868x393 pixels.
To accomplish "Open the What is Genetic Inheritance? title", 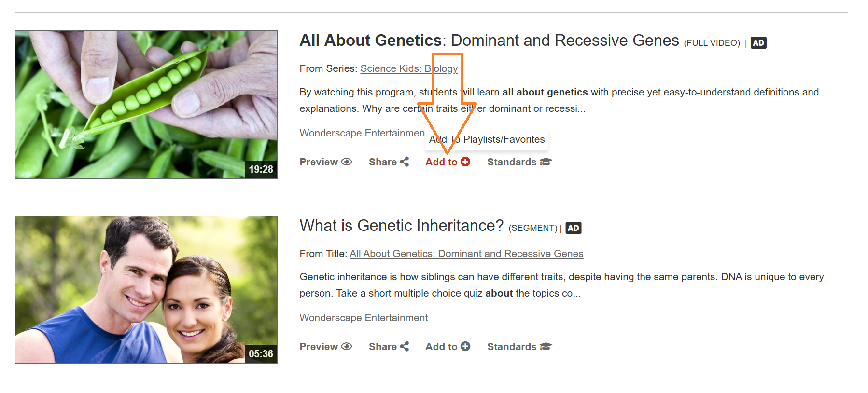I will (x=401, y=226).
